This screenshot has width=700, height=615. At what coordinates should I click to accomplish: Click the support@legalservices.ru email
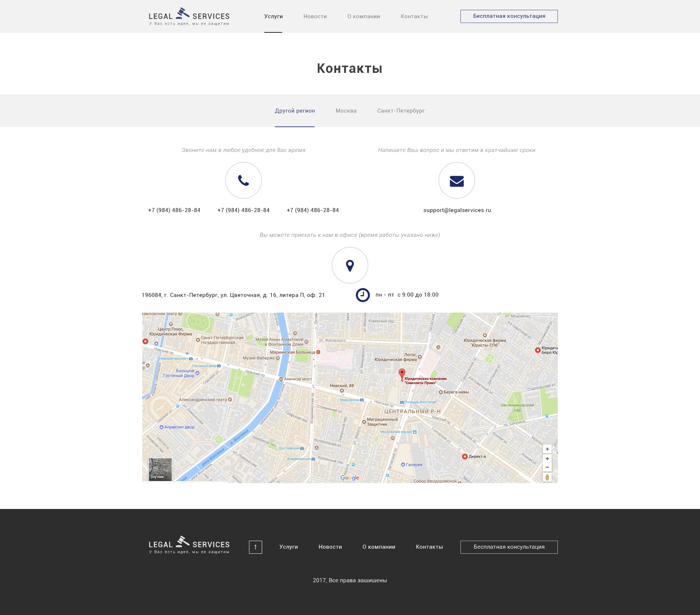tap(457, 210)
